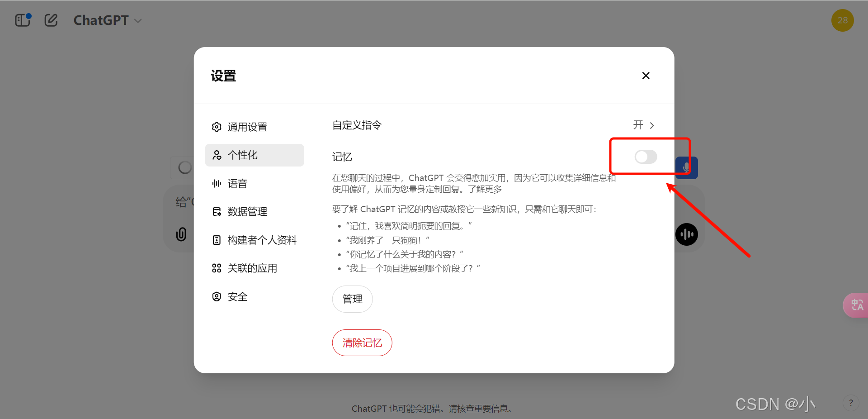Screen dimensions: 868x419
Task: Open the 自定义指令 row
Action: tap(494, 125)
